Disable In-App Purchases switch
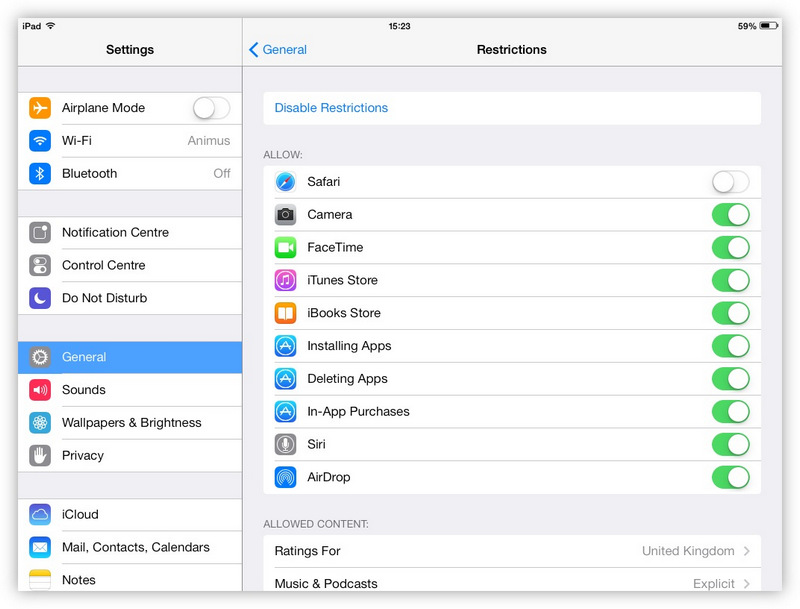 [x=731, y=412]
